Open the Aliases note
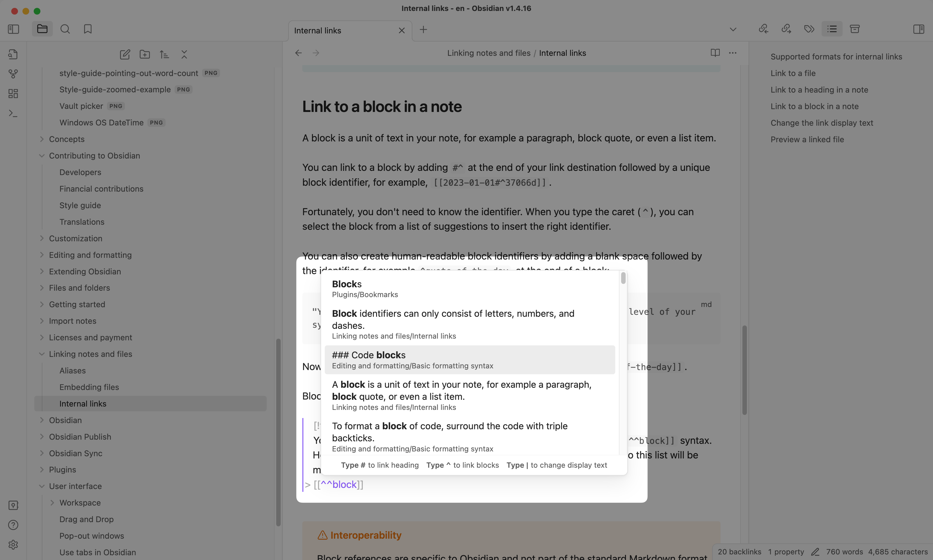Screen dimensions: 933x560 72,371
